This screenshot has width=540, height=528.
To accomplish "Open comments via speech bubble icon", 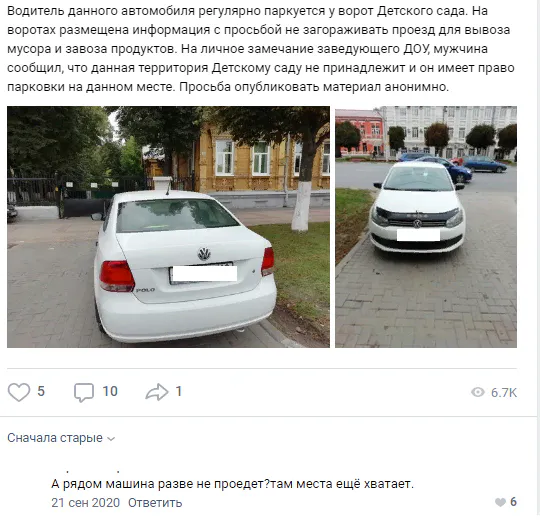I will [84, 392].
